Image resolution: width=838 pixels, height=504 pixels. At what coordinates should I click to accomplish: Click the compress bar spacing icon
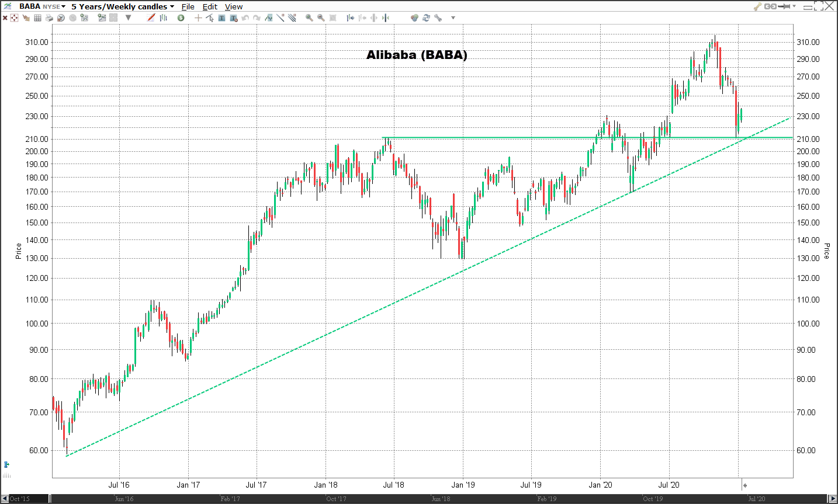(x=386, y=18)
